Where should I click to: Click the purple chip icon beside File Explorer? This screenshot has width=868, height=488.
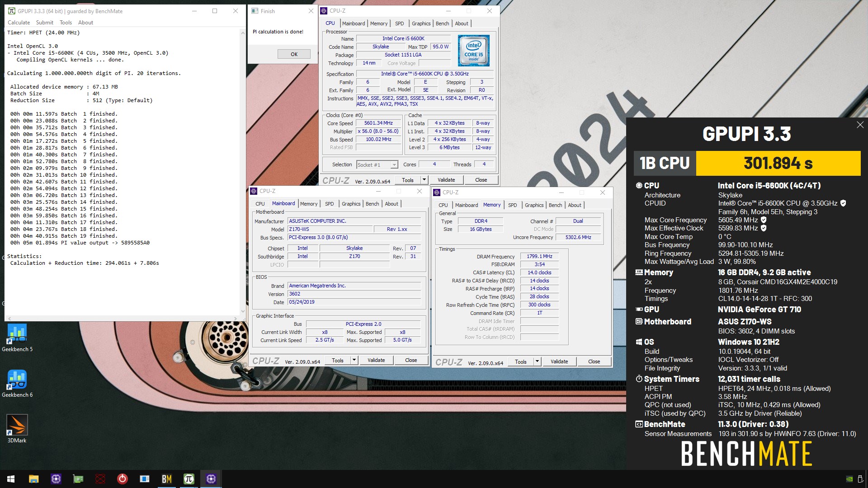pos(56,479)
